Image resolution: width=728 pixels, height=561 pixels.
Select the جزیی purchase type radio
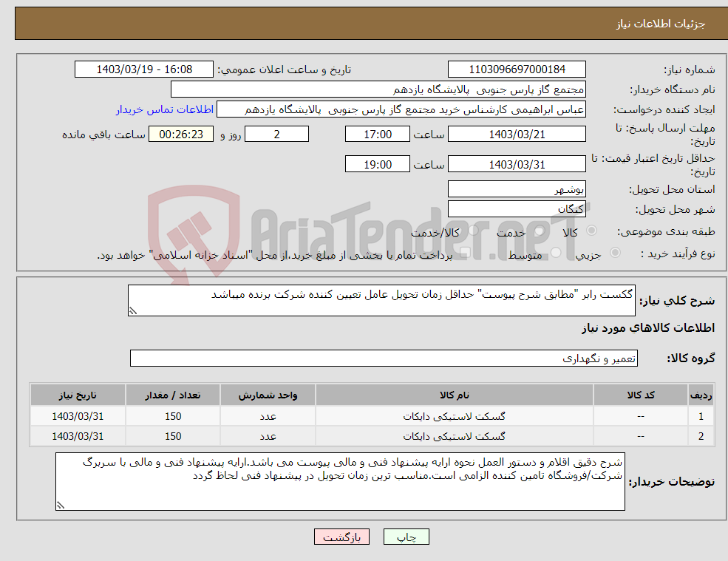pyautogui.click(x=615, y=253)
